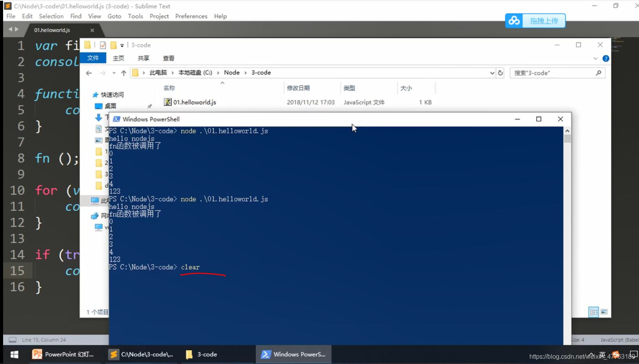Open the 共享 ribbon tab in Explorer
This screenshot has width=639, height=364.
click(x=143, y=58)
